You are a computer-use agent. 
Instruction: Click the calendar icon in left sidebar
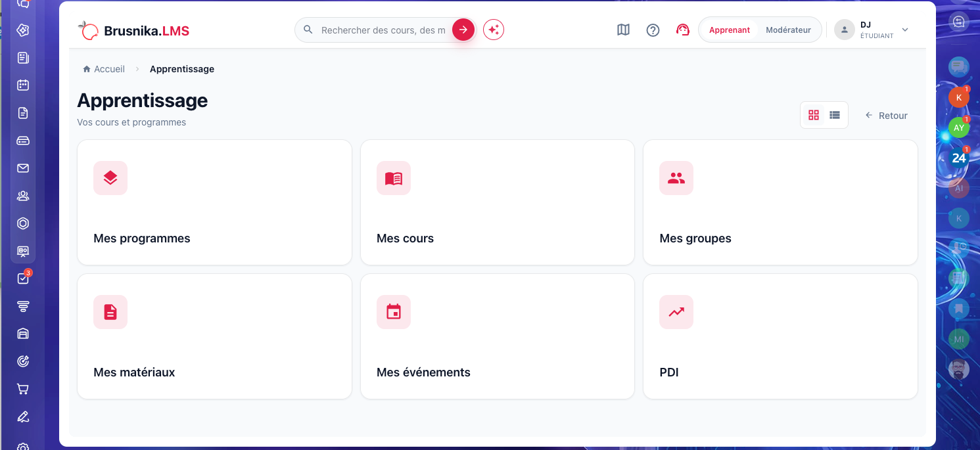(x=23, y=85)
